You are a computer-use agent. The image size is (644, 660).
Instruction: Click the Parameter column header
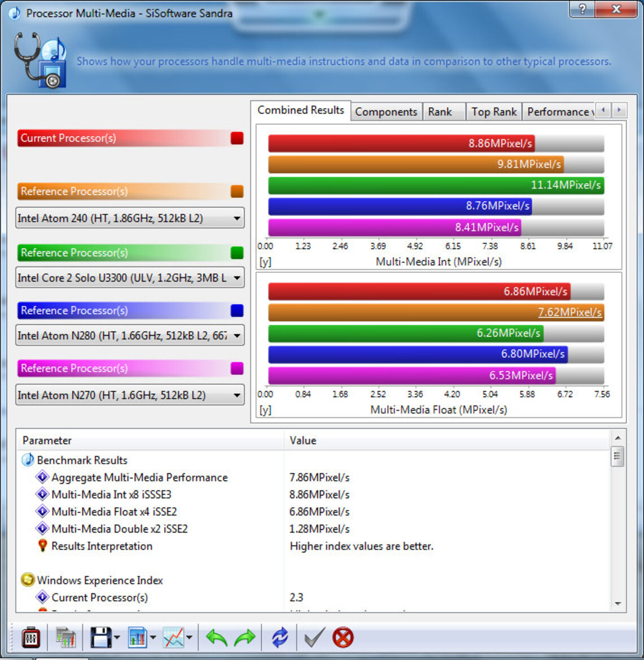[150, 440]
